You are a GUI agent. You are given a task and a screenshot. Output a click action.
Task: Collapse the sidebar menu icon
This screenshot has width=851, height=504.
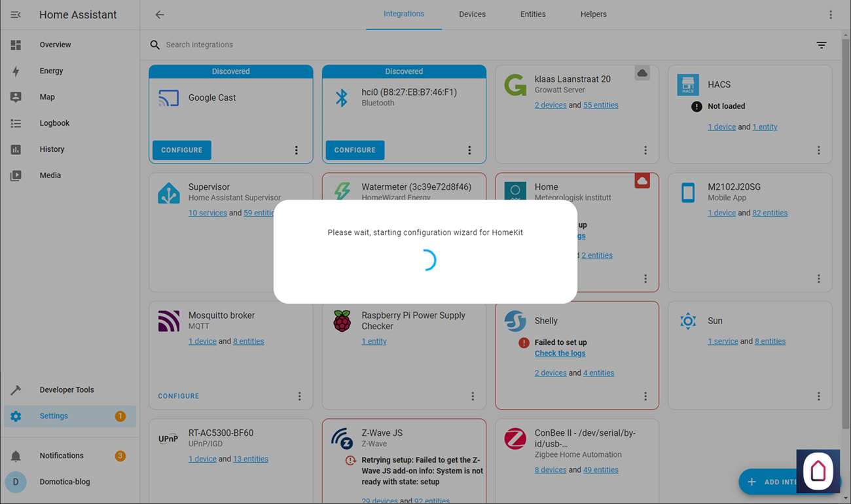16,14
